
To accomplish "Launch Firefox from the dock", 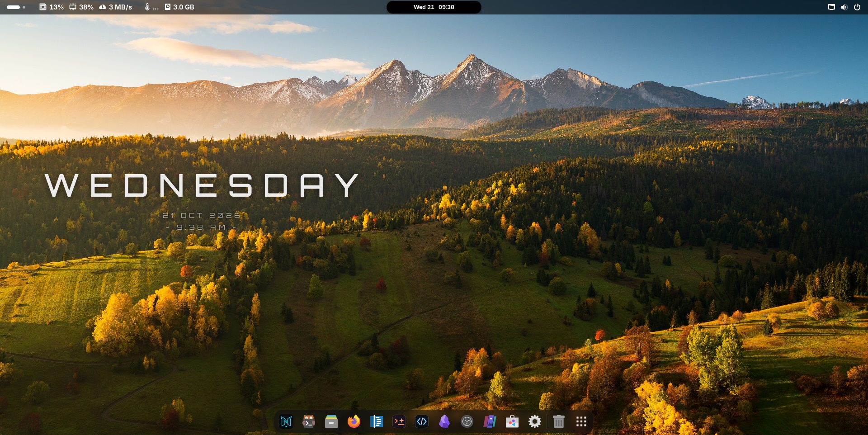I will [x=354, y=421].
